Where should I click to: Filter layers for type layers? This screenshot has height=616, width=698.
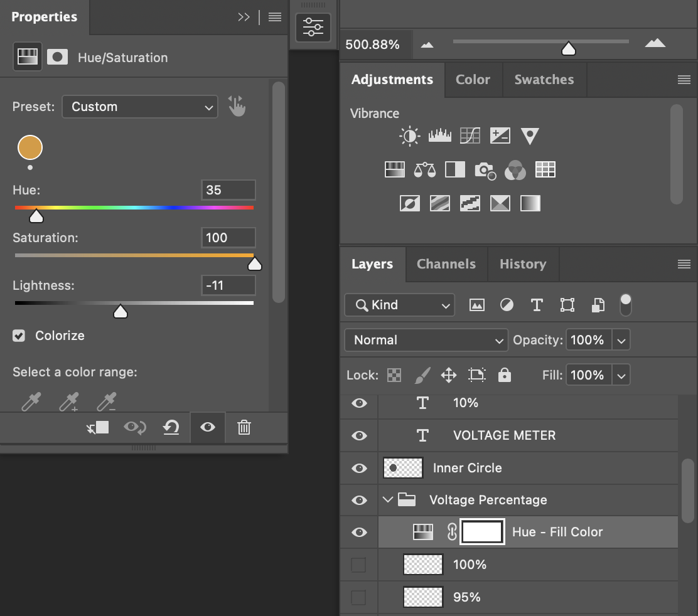tap(537, 305)
